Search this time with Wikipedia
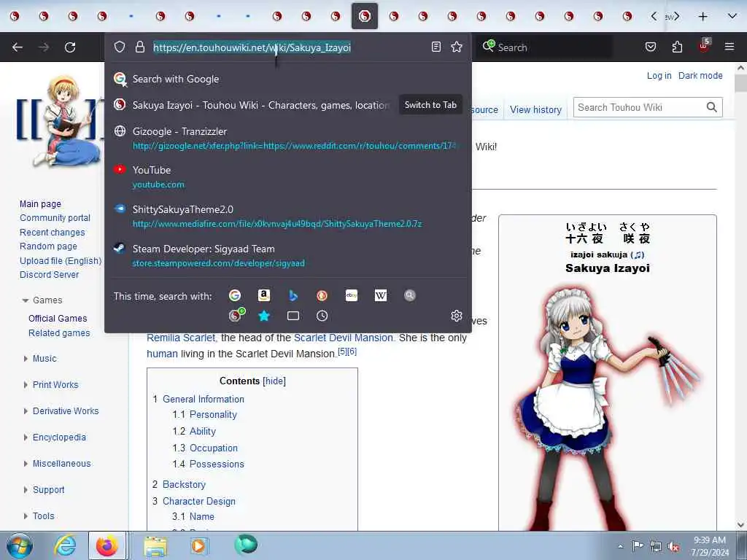Viewport: 747px width, 560px height. tap(381, 296)
